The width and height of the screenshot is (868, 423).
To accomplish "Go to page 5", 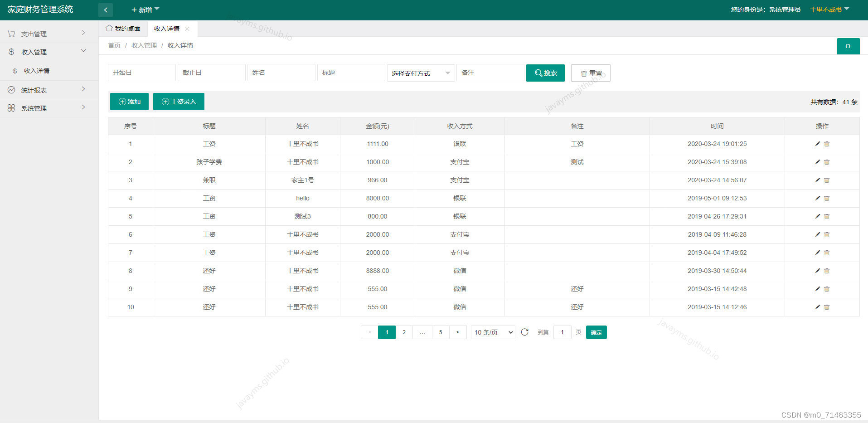I will [x=441, y=332].
